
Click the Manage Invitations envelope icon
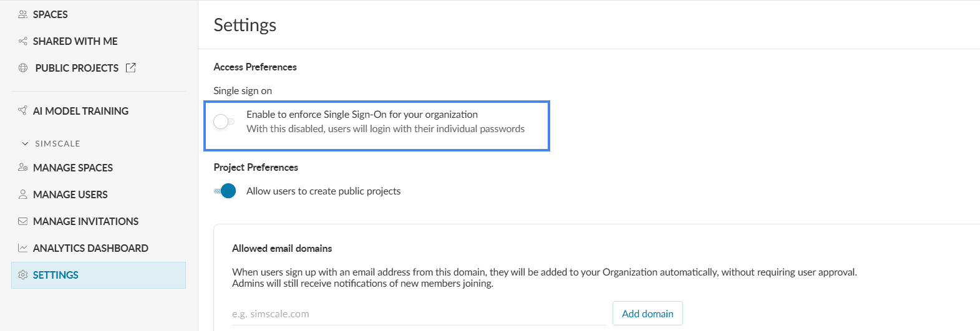coord(23,221)
